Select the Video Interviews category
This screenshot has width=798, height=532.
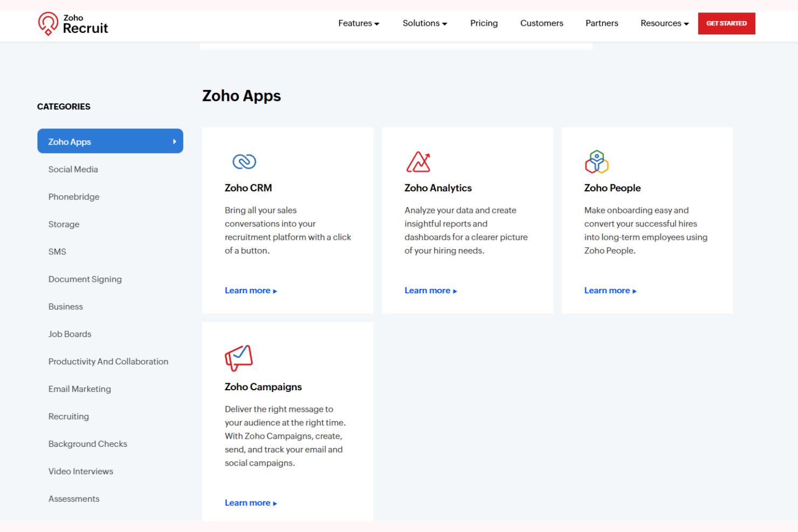click(80, 471)
